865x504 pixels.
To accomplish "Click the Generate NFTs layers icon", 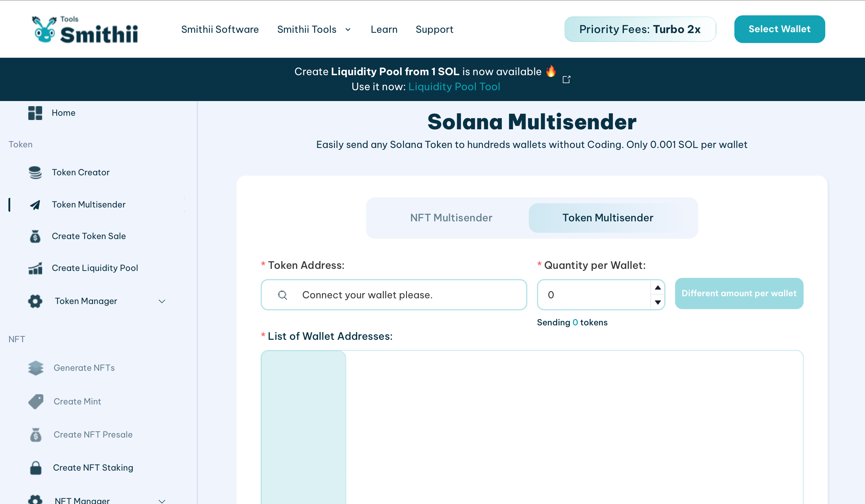I will click(36, 368).
